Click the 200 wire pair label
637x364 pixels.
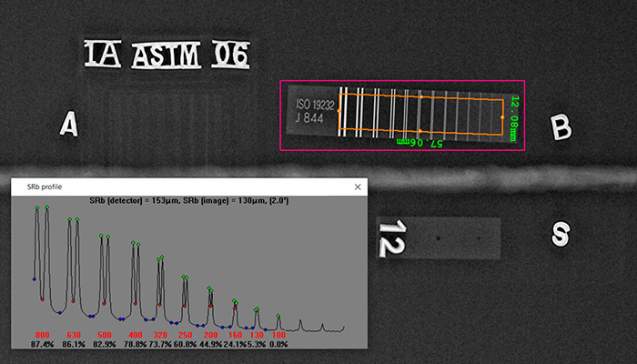[x=210, y=335]
